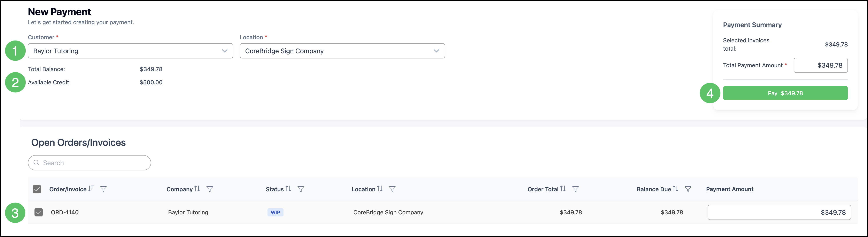The height and width of the screenshot is (237, 868).
Task: Sort the Status column
Action: 288,189
